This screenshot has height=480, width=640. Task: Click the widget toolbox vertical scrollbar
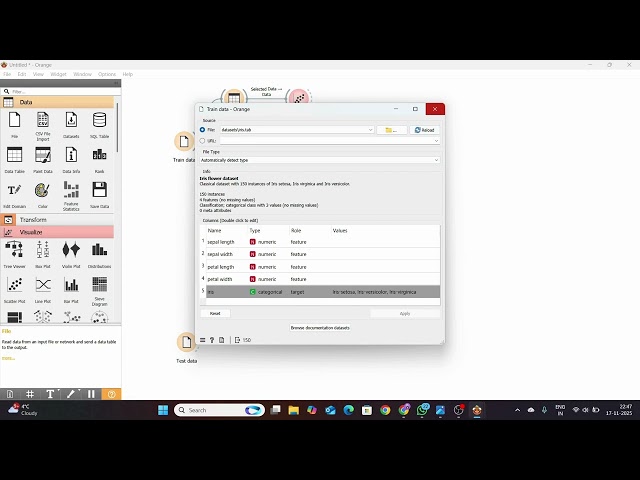[x=118, y=127]
